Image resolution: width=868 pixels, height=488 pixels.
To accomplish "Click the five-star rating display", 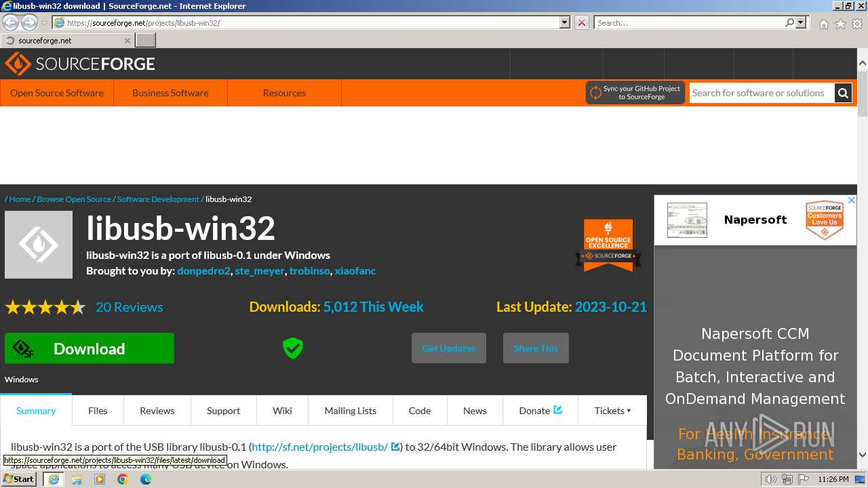I will point(45,308).
